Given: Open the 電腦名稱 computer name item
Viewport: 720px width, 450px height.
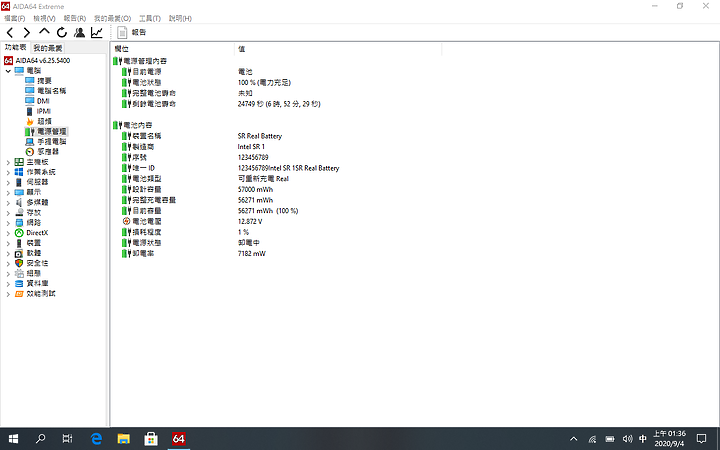Looking at the screenshot, I should [x=45, y=91].
